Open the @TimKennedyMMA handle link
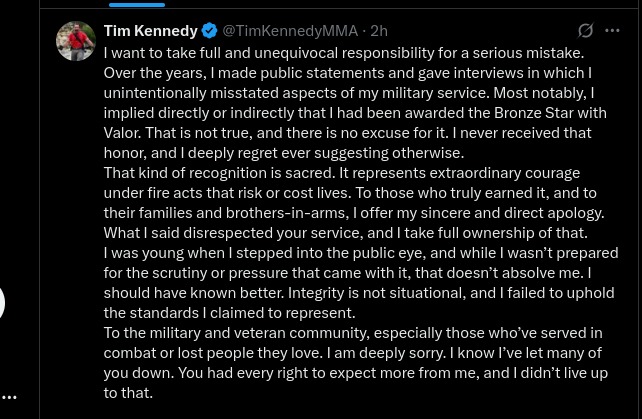Viewport: 642px width, 419px height. (290, 31)
